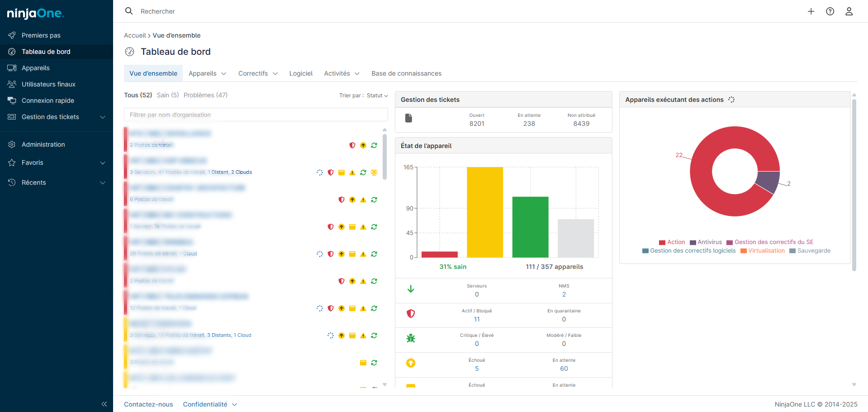Viewport: 868px width, 412px height.
Task: Click the organisation name filter field
Action: (256, 115)
